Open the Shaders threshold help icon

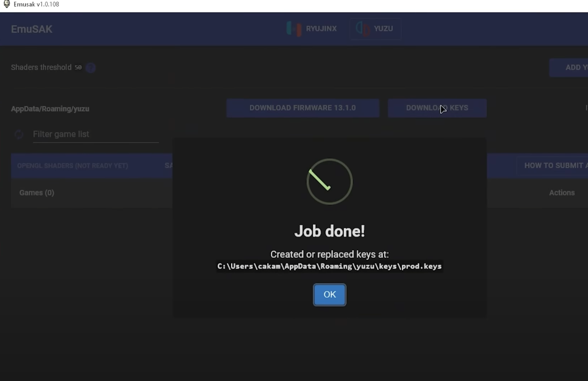[90, 68]
